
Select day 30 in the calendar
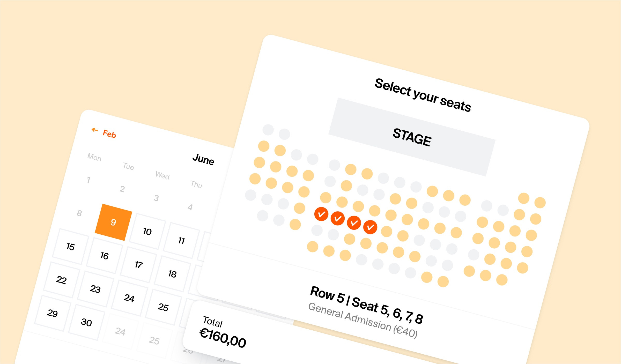[x=86, y=322]
